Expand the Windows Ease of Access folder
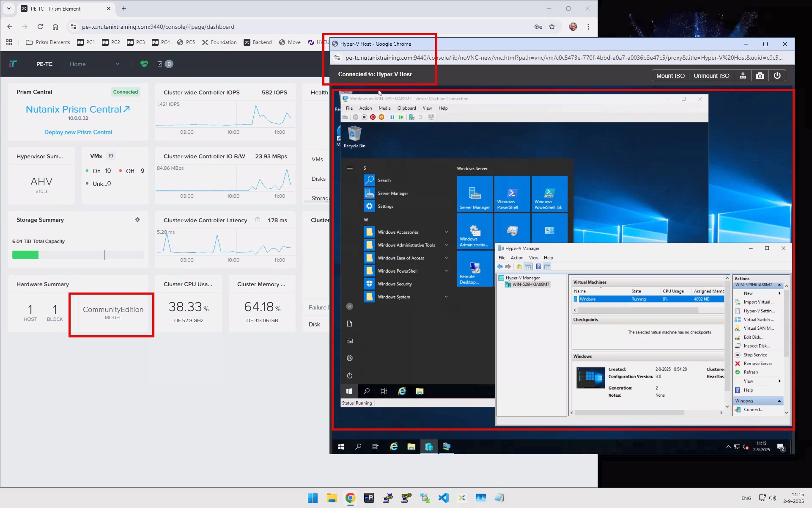 [x=446, y=258]
